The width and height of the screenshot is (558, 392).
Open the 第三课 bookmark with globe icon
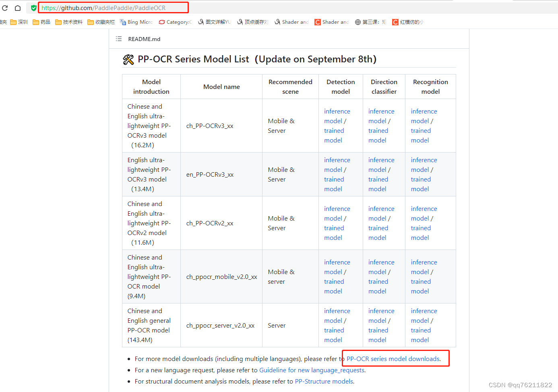(370, 22)
